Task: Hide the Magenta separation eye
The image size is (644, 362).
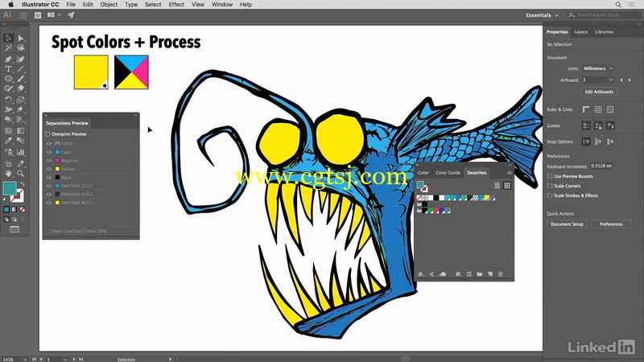Action: click(49, 160)
